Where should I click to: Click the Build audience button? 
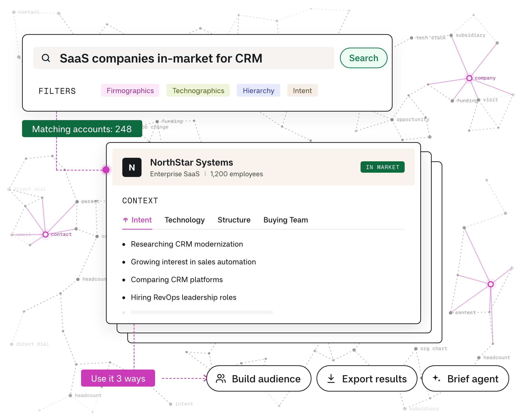pyautogui.click(x=259, y=379)
